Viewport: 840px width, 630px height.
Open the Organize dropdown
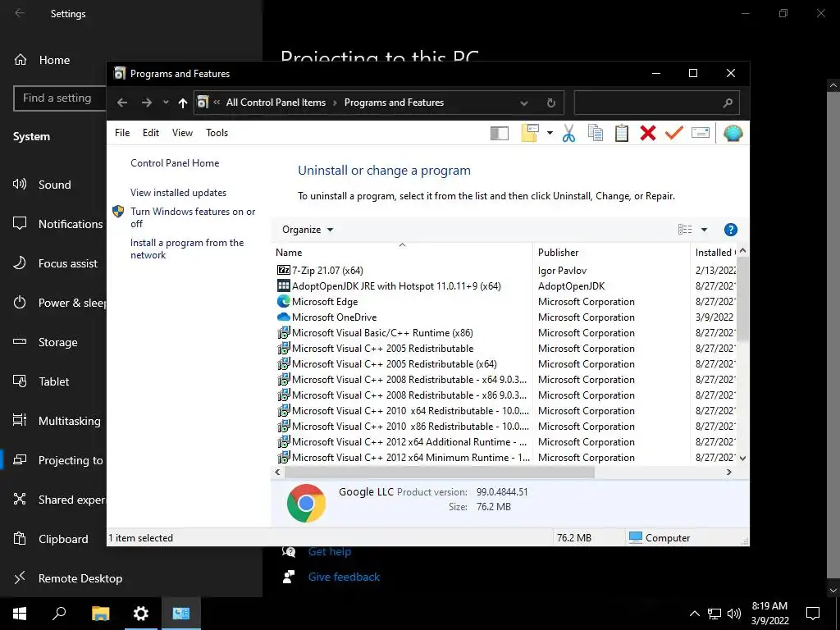tap(308, 230)
